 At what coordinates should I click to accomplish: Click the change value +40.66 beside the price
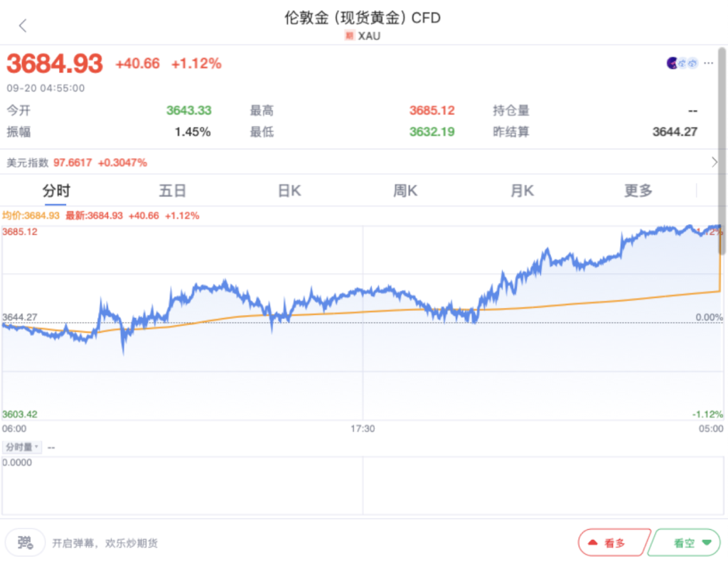coord(137,63)
